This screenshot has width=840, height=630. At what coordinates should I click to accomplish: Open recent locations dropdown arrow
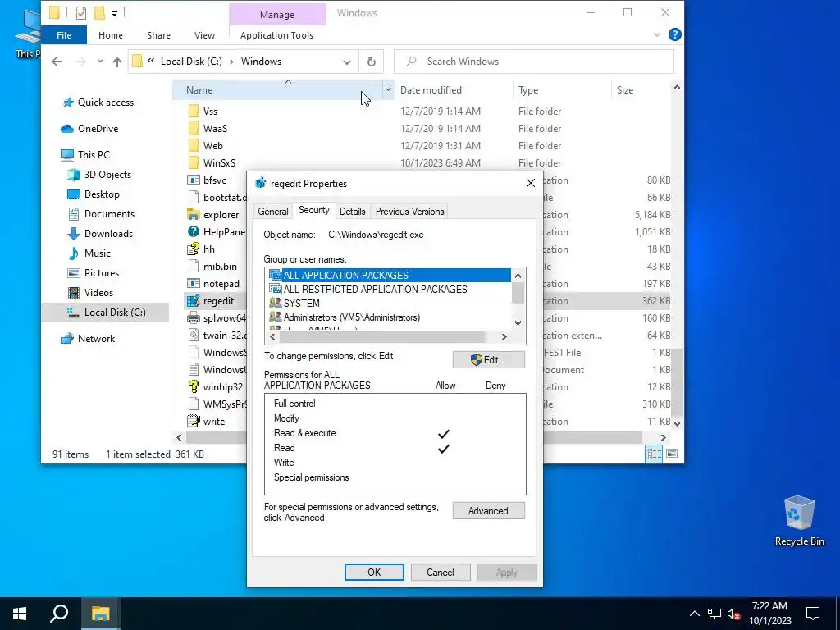[100, 62]
